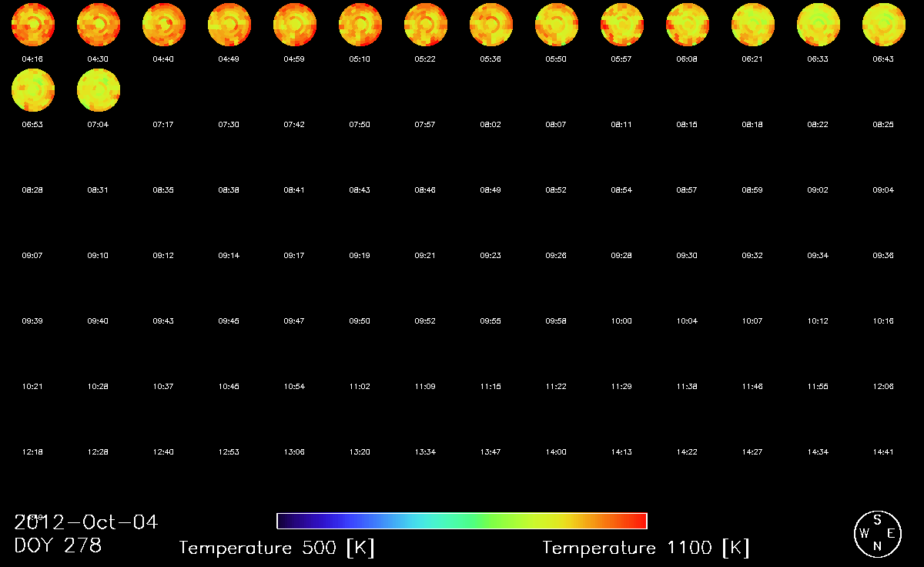Click the 07:42 time label
Screen dimensions: 924x567
click(294, 124)
